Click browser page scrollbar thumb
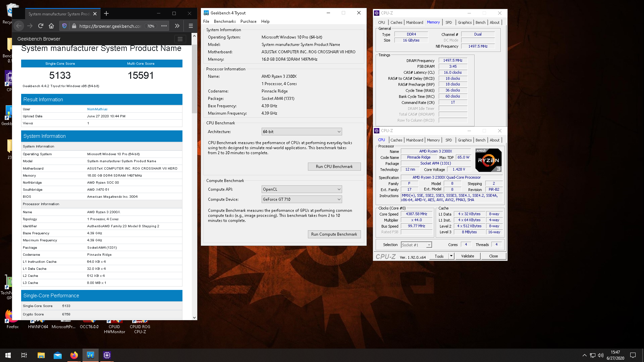This screenshot has width=644, height=362. 194,79
